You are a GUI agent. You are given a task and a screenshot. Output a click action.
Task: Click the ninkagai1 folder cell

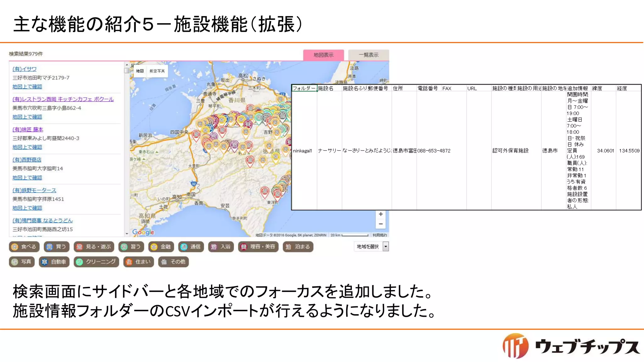coord(304,151)
